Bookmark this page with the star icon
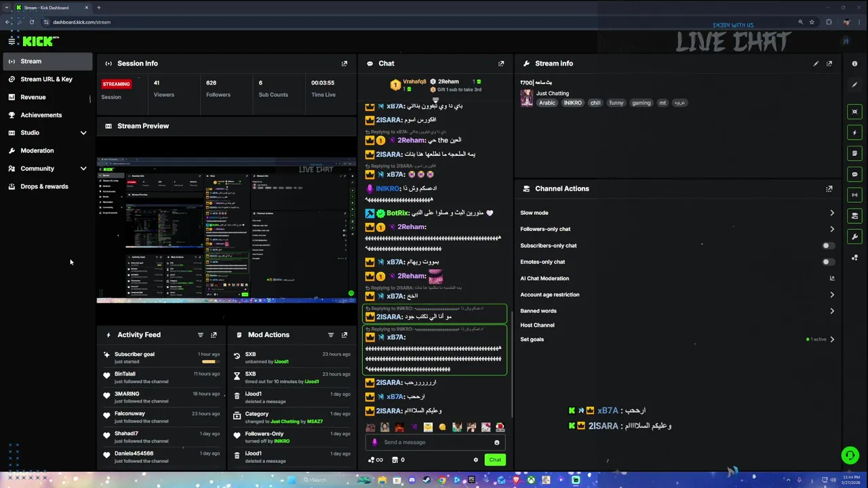This screenshot has height=488, width=868. [x=812, y=22]
